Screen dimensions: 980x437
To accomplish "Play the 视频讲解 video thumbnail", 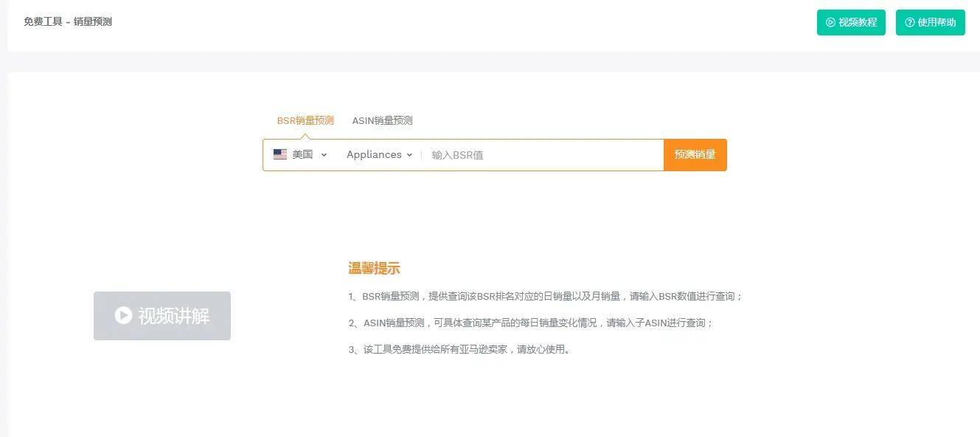I will coord(162,316).
